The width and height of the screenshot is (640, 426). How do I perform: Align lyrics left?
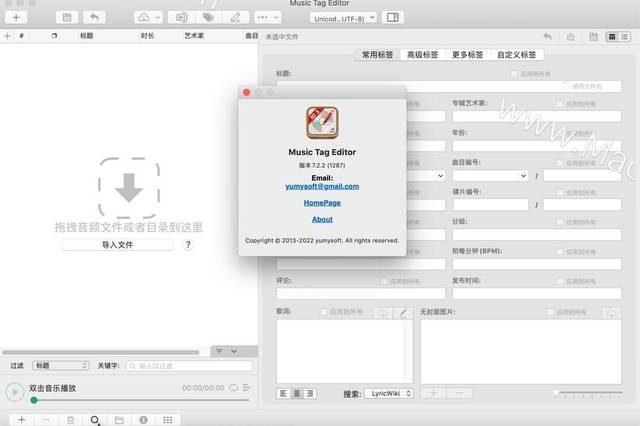click(x=283, y=394)
